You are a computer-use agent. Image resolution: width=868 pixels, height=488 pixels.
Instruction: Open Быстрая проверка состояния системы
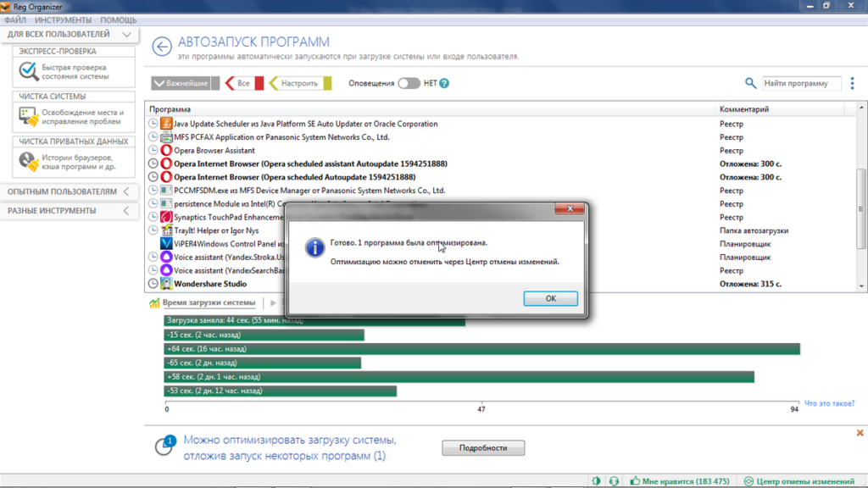click(75, 72)
